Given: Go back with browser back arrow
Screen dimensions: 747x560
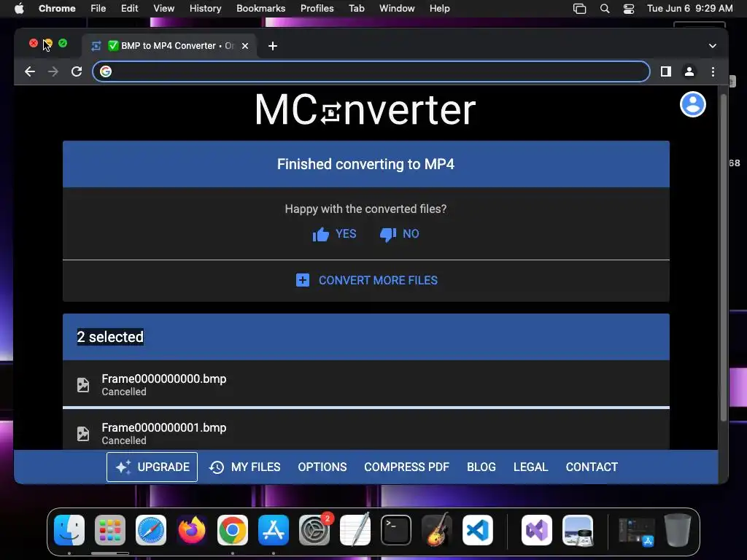Looking at the screenshot, I should pos(30,71).
